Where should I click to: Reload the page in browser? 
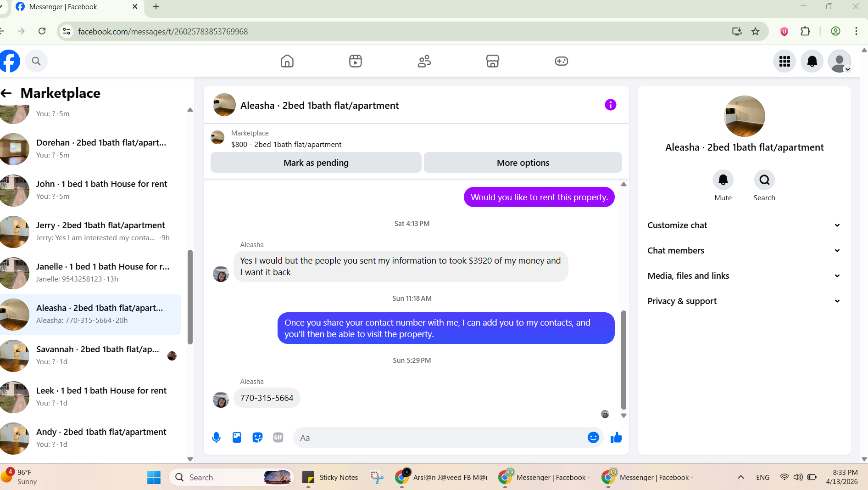[x=42, y=31]
